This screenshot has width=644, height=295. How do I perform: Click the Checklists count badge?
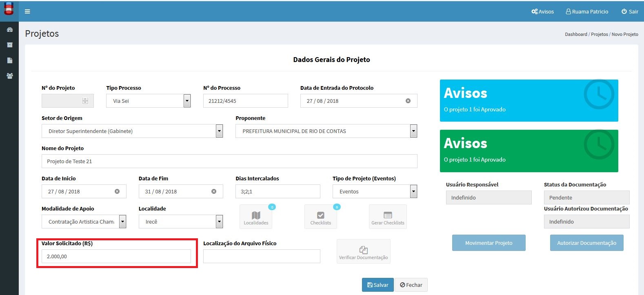click(x=337, y=207)
